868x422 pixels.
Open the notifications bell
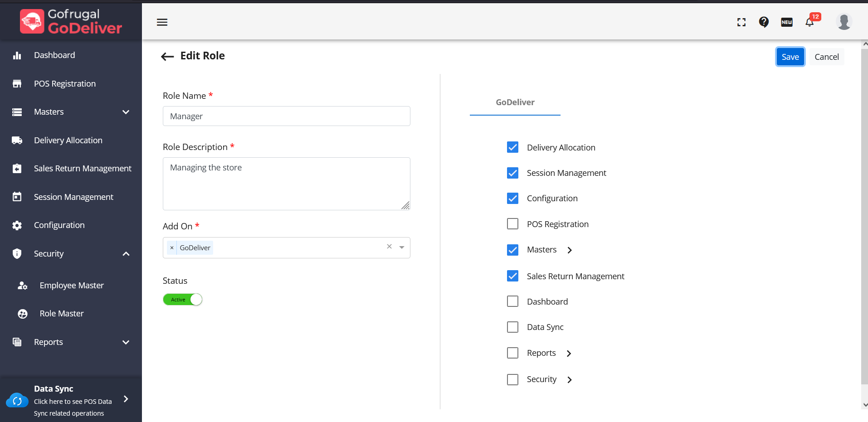click(x=809, y=22)
